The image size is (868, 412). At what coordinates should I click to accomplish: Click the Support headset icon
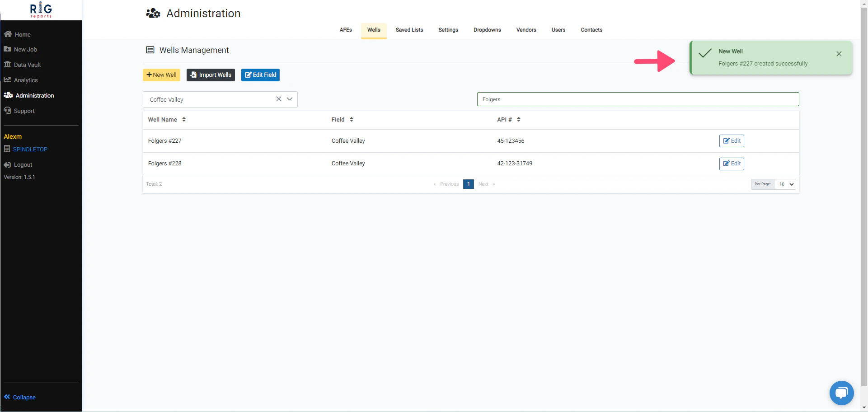(7, 111)
